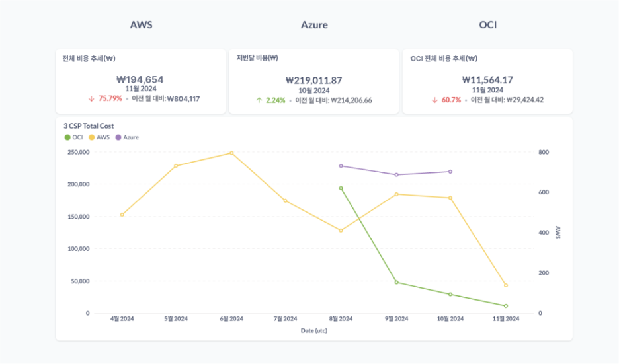Viewport: 619px width, 364px height.
Task: Select the OCI data point at 8월 2024
Action: tap(341, 188)
